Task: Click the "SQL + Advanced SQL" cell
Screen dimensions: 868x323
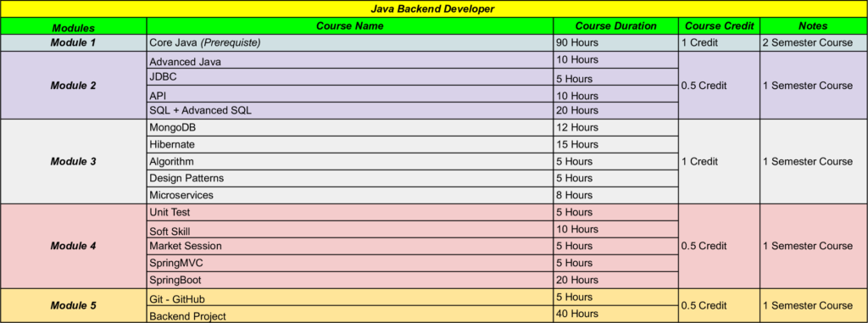Action: [x=350, y=111]
